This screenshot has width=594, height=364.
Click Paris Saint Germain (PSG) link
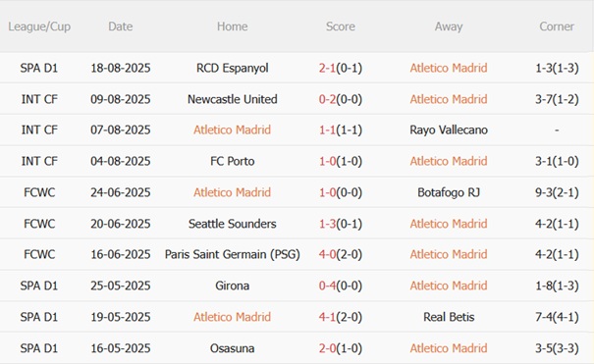pos(233,254)
